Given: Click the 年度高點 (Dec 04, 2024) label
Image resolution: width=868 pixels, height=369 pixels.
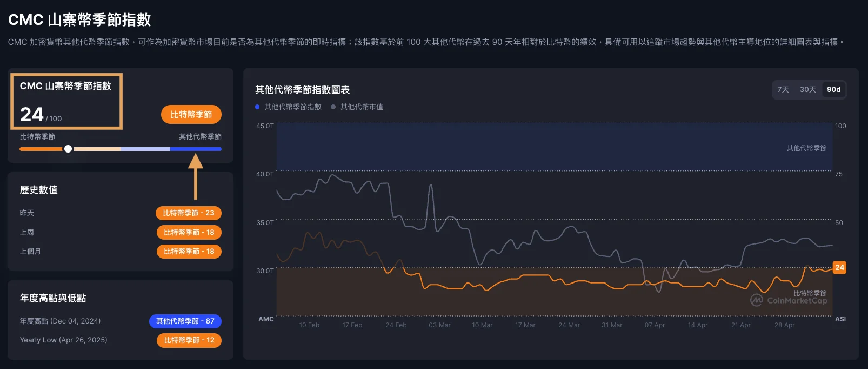Looking at the screenshot, I should (x=61, y=321).
